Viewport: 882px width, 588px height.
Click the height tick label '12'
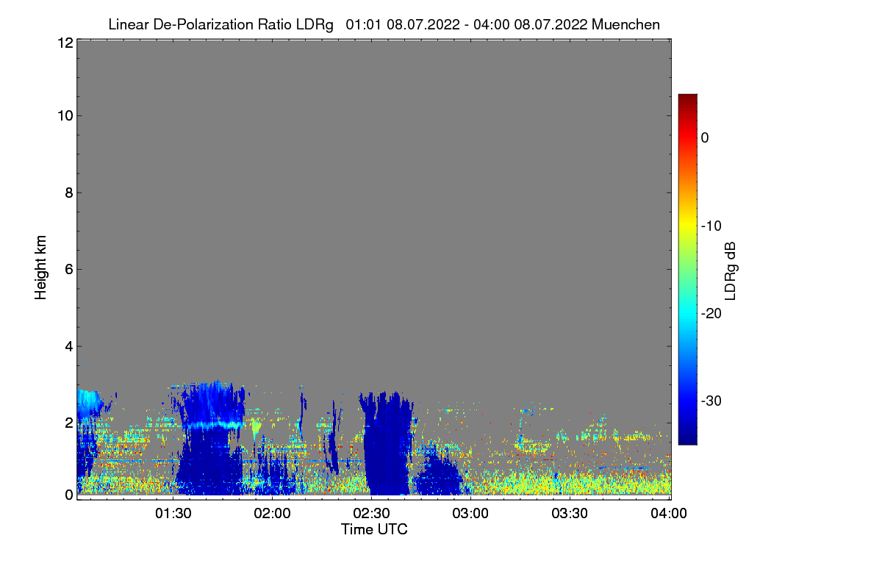[64, 43]
